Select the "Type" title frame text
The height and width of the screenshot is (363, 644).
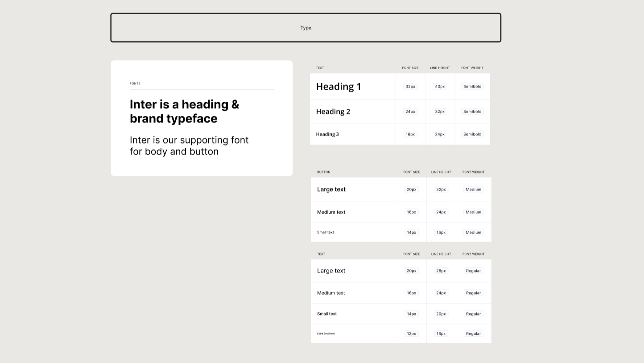point(305,28)
